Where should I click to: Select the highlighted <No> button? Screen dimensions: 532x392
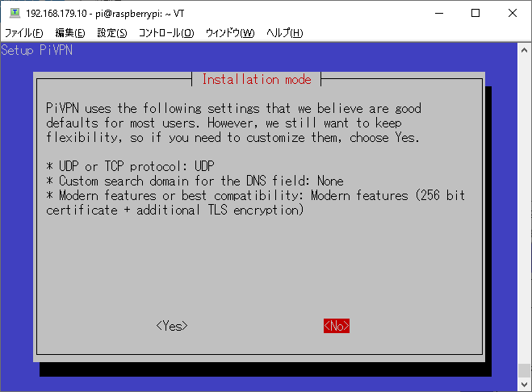336,326
